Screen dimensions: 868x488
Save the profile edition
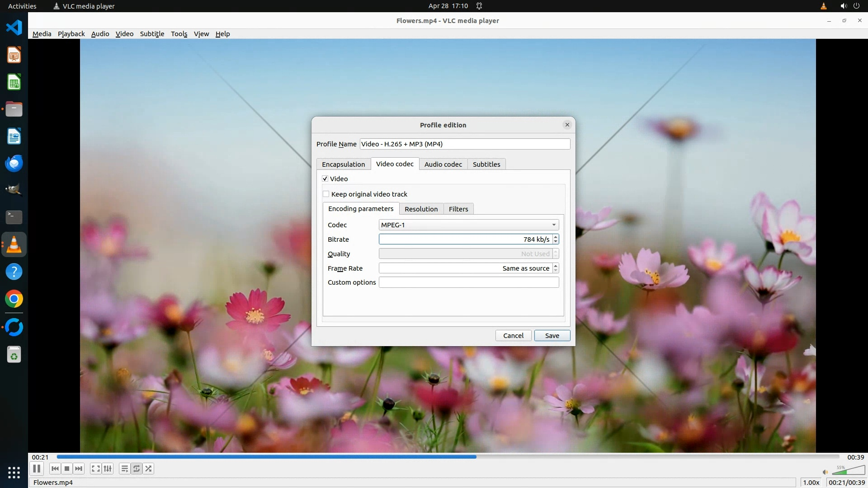(x=552, y=335)
